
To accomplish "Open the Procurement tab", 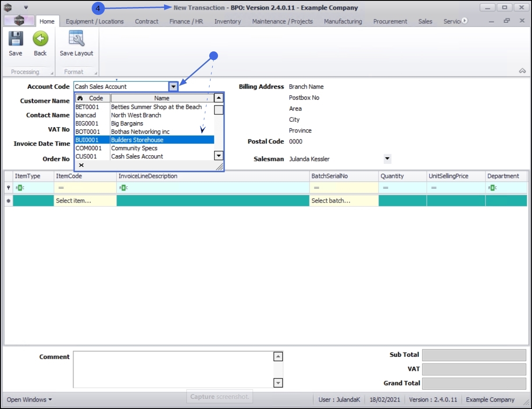I will point(390,21).
